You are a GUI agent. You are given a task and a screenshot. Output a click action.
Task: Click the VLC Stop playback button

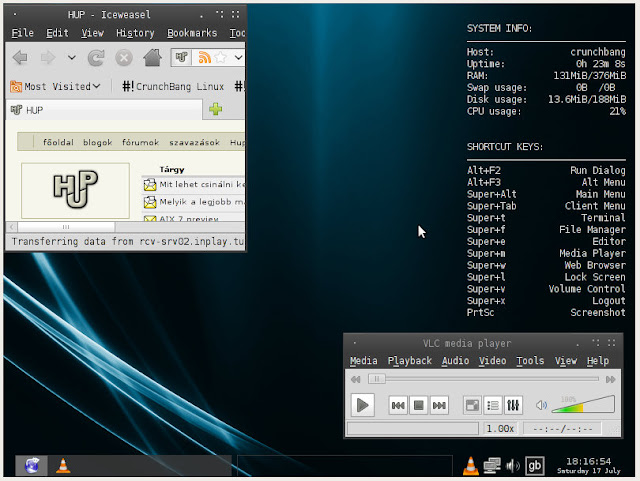tap(418, 405)
